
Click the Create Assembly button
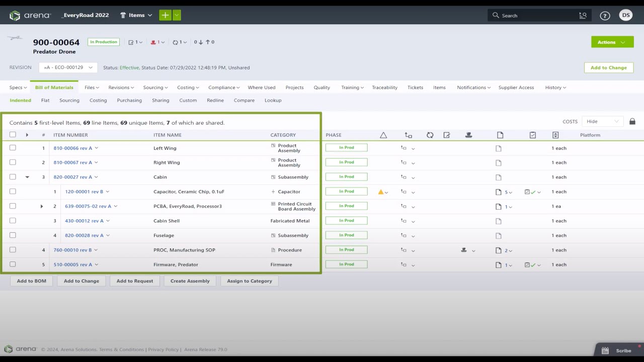(190, 281)
